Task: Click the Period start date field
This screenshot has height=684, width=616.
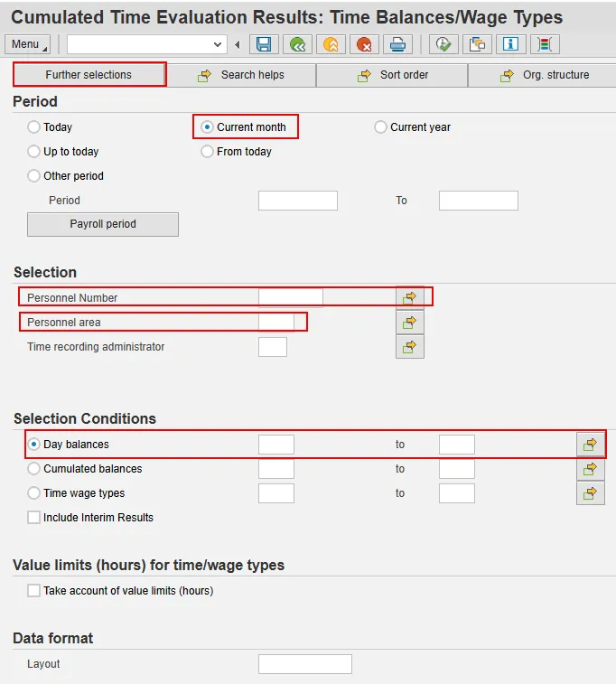Action: tap(298, 201)
